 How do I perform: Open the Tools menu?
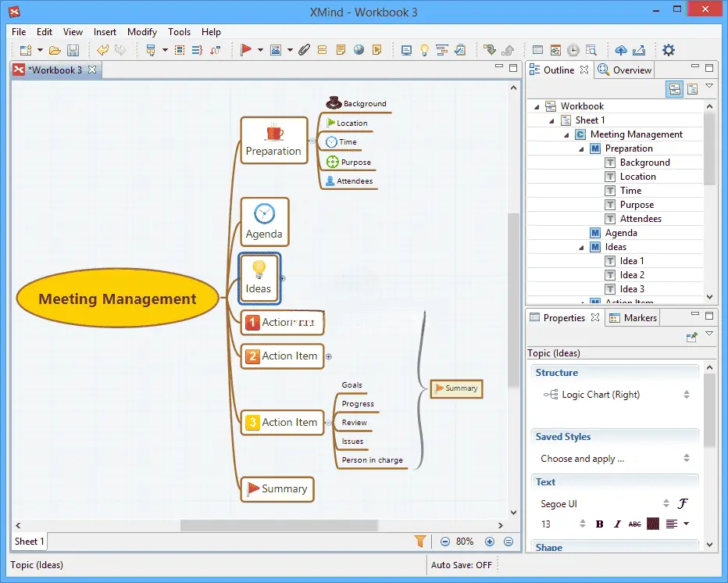(x=179, y=31)
